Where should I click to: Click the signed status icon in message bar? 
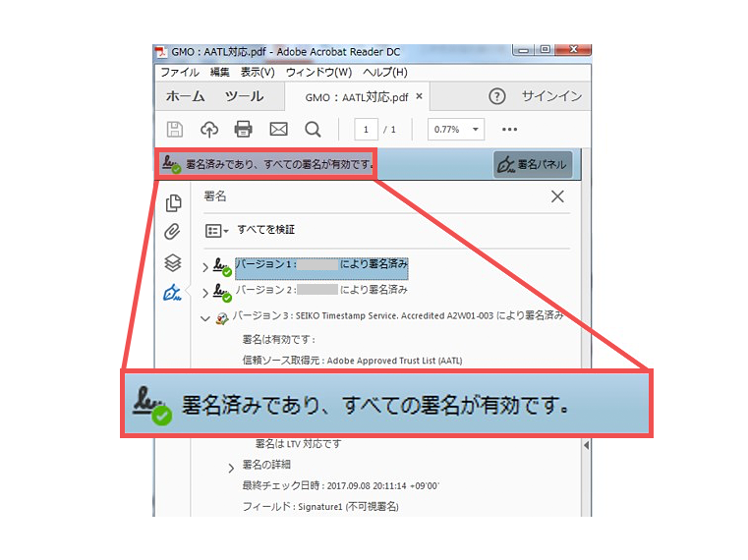point(171,164)
